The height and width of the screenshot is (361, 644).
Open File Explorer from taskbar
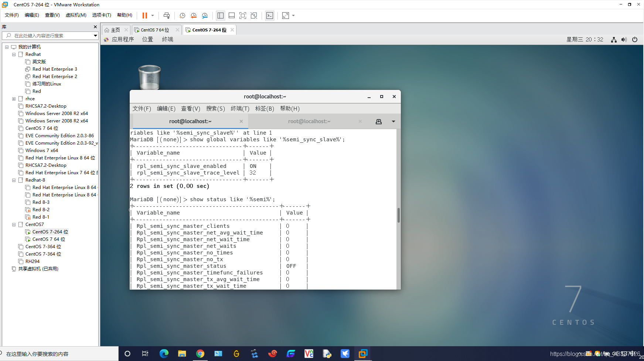[182, 354]
